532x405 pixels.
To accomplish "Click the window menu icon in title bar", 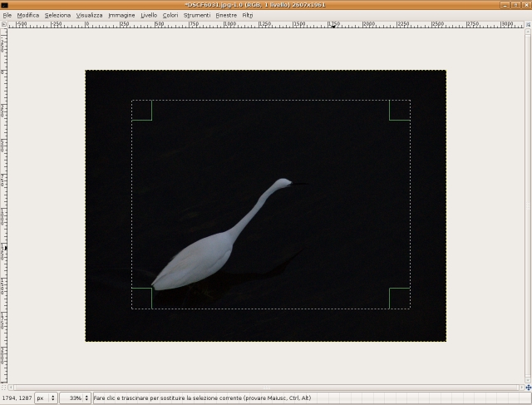I will click(x=5, y=5).
